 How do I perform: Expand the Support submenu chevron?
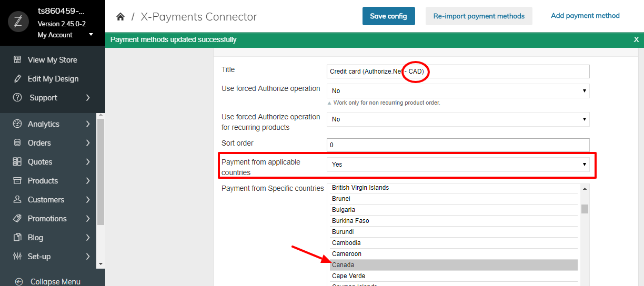pos(88,98)
